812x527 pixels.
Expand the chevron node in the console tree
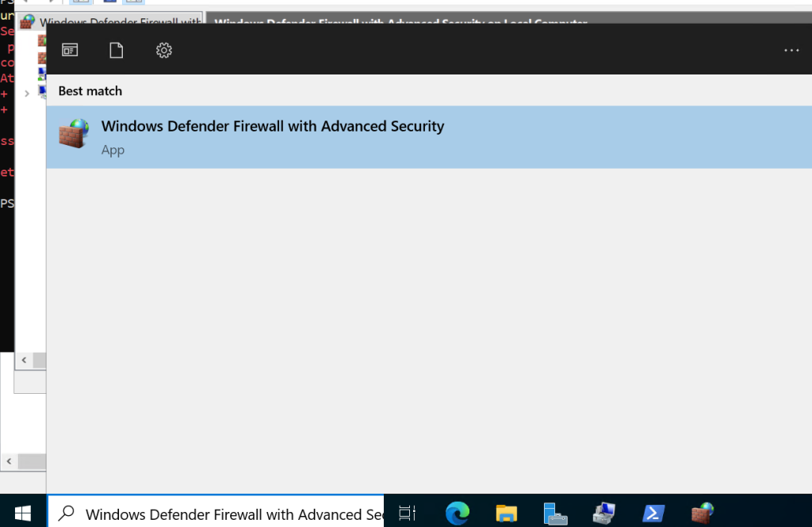(26, 92)
